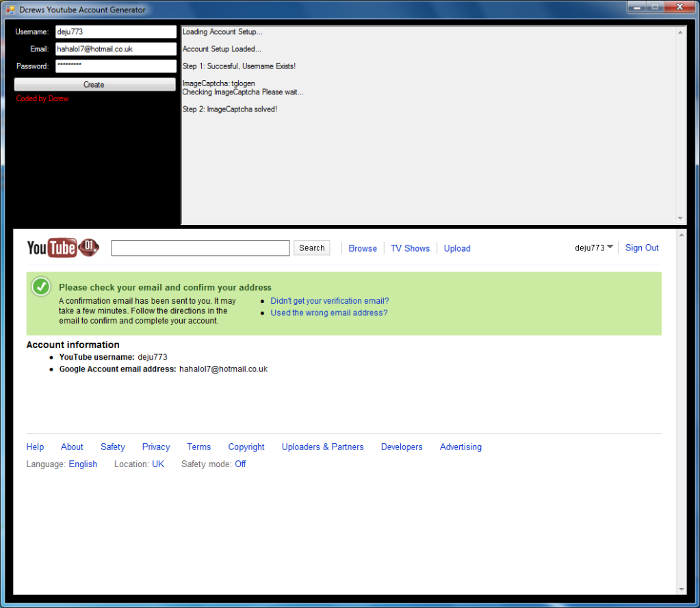Image resolution: width=700 pixels, height=608 pixels.
Task: Open the Privacy footer link
Action: [x=156, y=447]
